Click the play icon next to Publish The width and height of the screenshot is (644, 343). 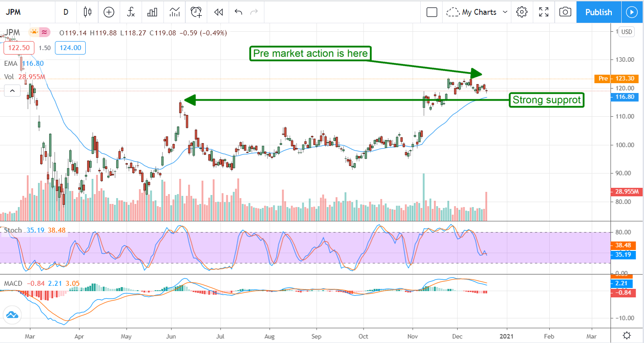point(631,12)
